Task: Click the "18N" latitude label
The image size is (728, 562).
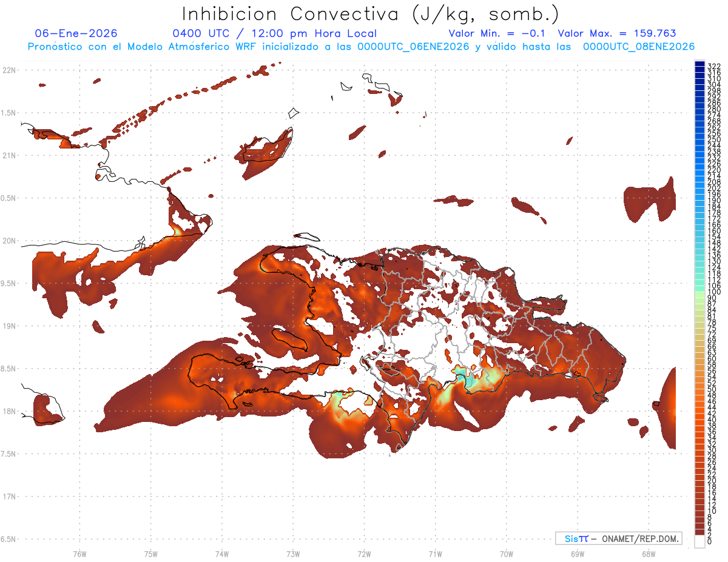Action: pos(9,411)
